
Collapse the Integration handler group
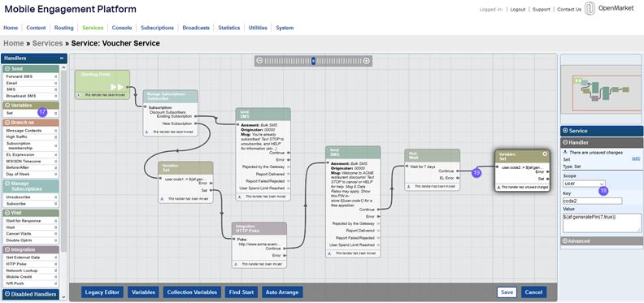click(x=8, y=249)
